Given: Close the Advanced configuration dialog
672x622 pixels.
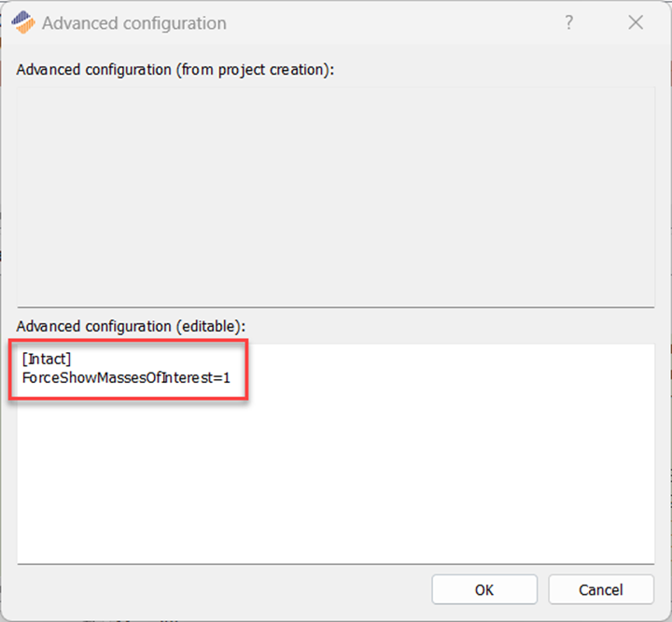Looking at the screenshot, I should click(x=636, y=22).
